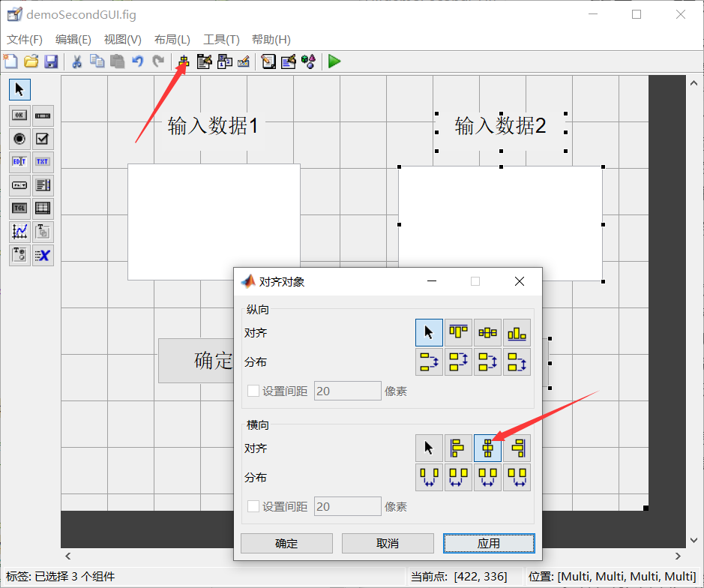The height and width of the screenshot is (588, 704).
Task: Select the Toggle Button (TGL) tool
Action: 19,208
